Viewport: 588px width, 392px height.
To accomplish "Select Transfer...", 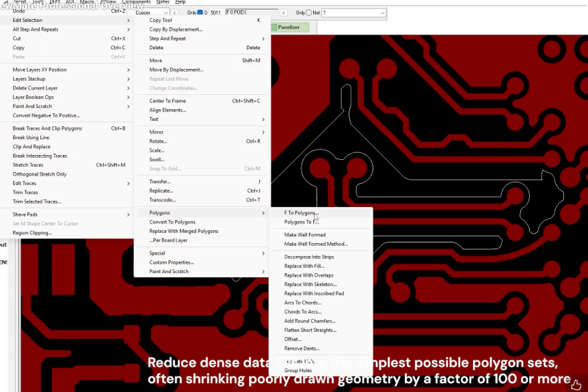I will (x=202, y=182).
